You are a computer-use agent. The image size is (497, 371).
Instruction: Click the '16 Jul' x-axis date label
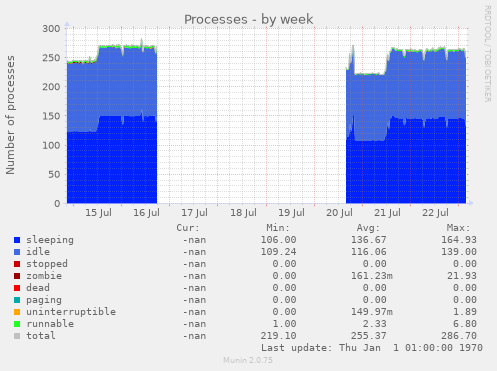pos(146,213)
